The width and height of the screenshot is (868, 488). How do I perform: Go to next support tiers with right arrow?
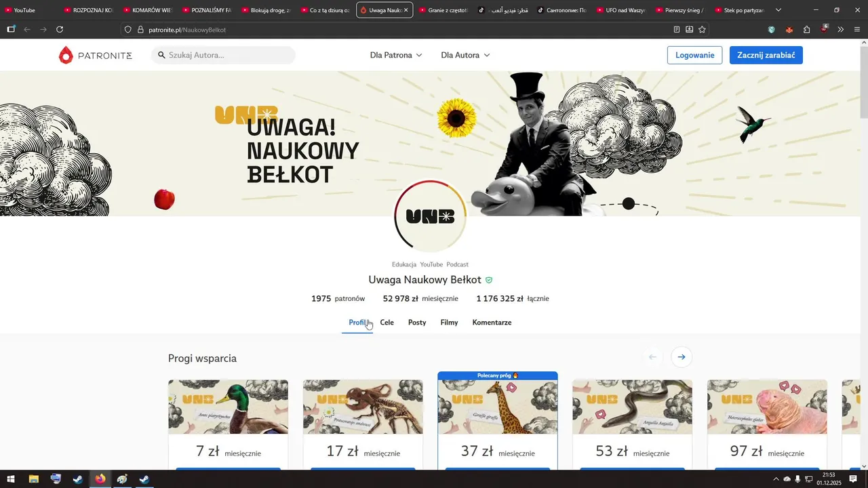coord(682,357)
